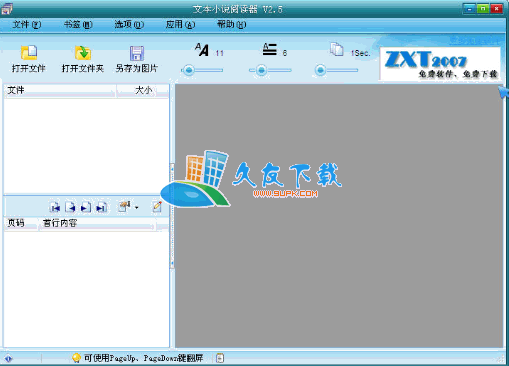Close the reader window
This screenshot has width=509, height=366.
point(496,9)
